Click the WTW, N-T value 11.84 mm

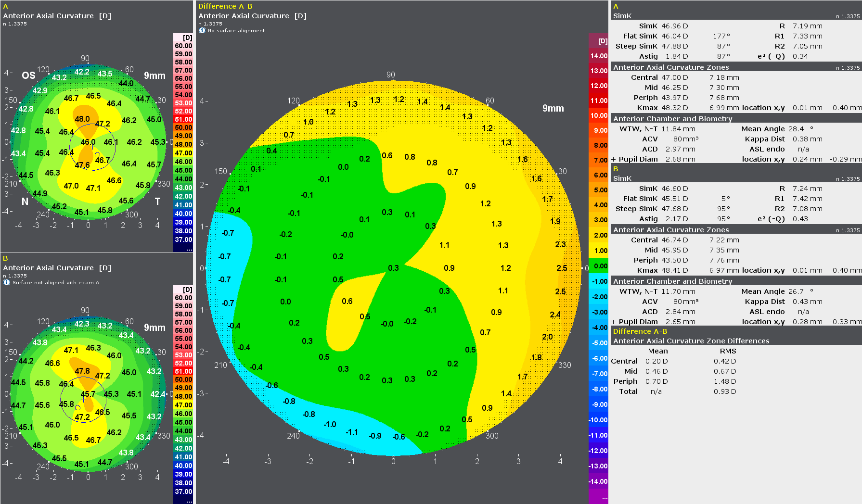pyautogui.click(x=678, y=129)
